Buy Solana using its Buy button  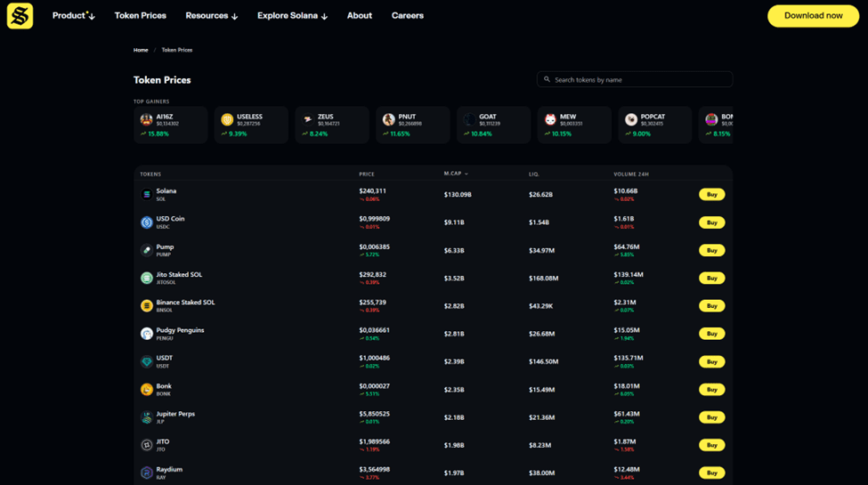[712, 194]
